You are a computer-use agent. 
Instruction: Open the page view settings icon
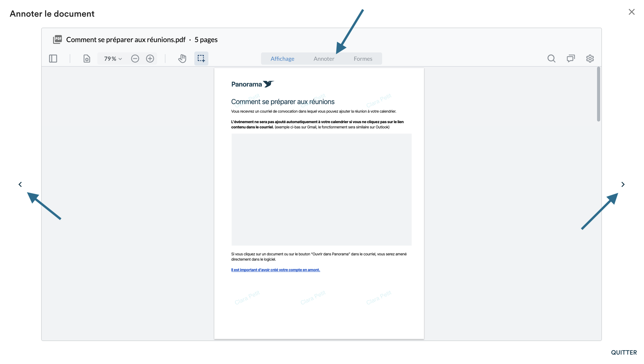pos(86,59)
